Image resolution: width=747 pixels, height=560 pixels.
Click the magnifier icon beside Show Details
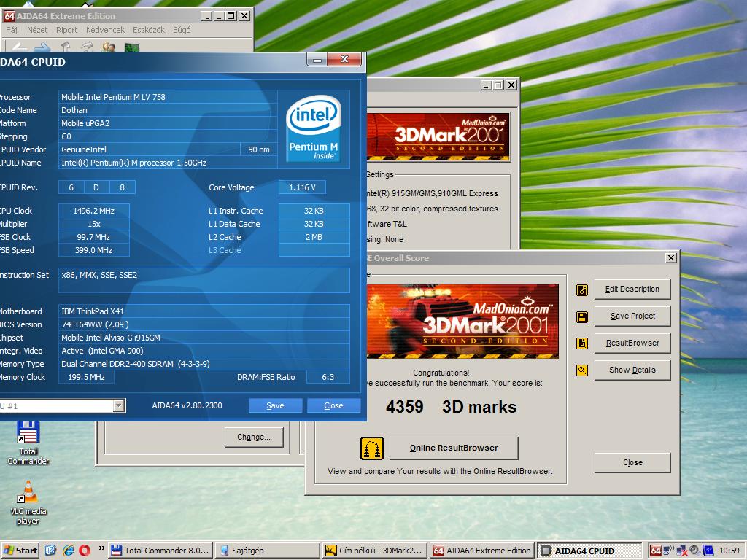point(581,370)
